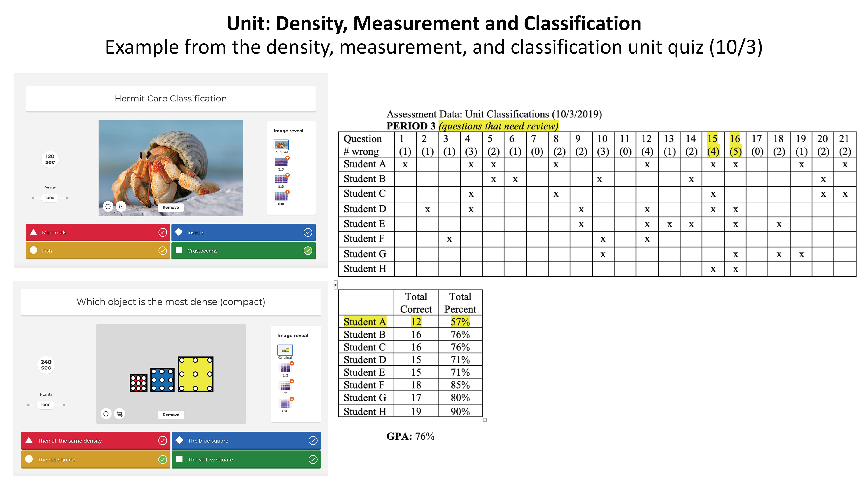Click the Student F total correct value 18
Viewport: 868px width, 488px height.
(x=416, y=385)
